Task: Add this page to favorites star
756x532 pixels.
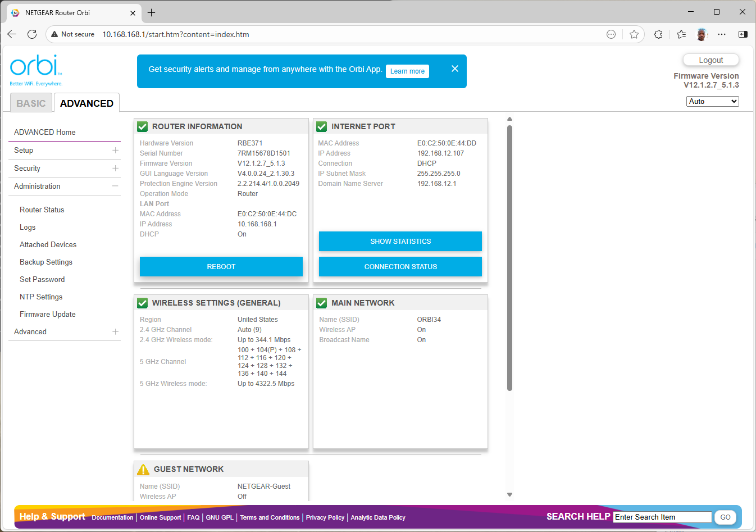Action: [634, 34]
